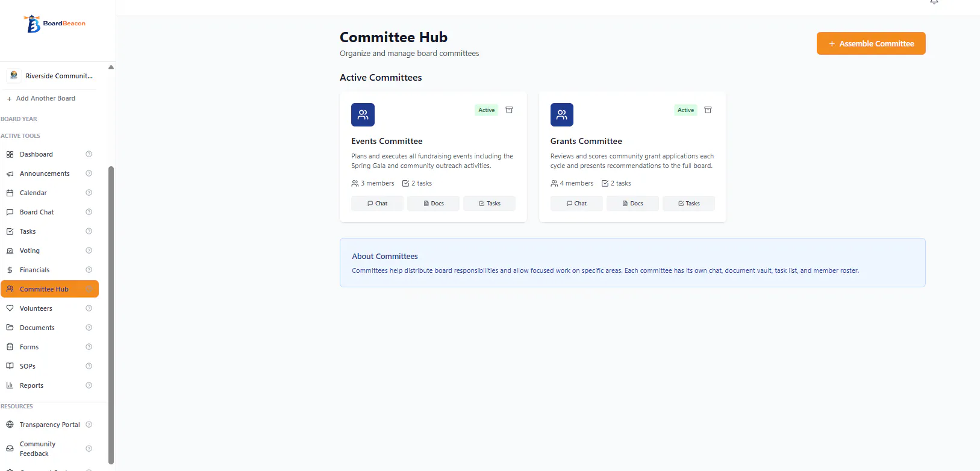The image size is (980, 471).
Task: Click help icon next to Volunteers
Action: (x=89, y=308)
